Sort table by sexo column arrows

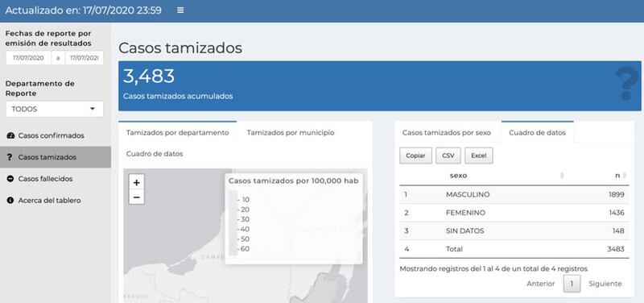[x=562, y=176]
